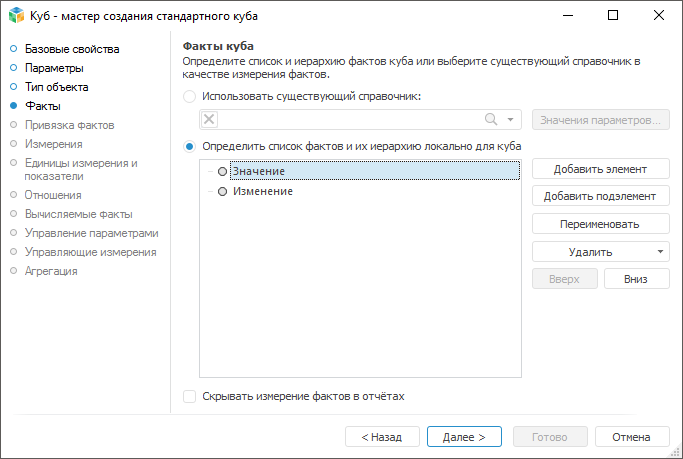Click the bullet icon next to Параметры step
The height and width of the screenshot is (459, 683).
(x=13, y=68)
